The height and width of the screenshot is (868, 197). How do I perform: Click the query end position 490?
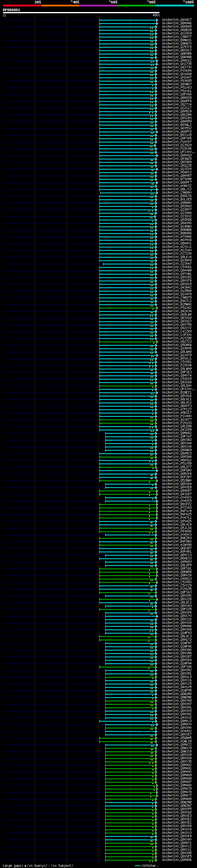tap(155, 15)
